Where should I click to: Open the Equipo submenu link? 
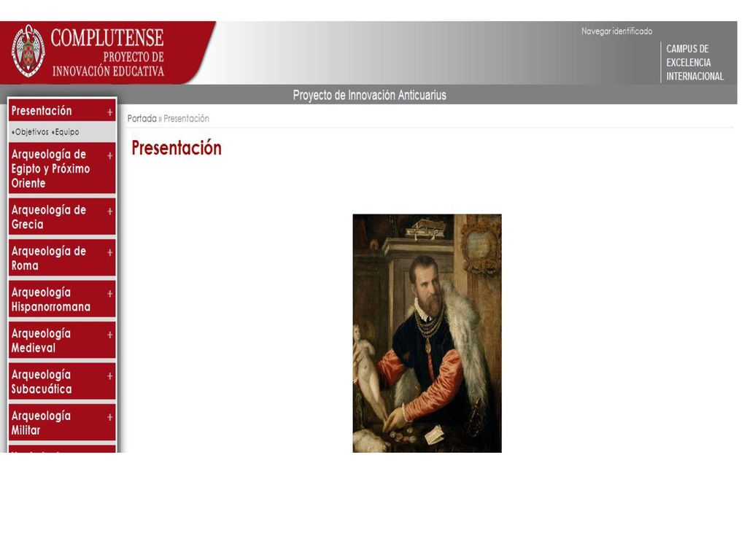coord(66,132)
